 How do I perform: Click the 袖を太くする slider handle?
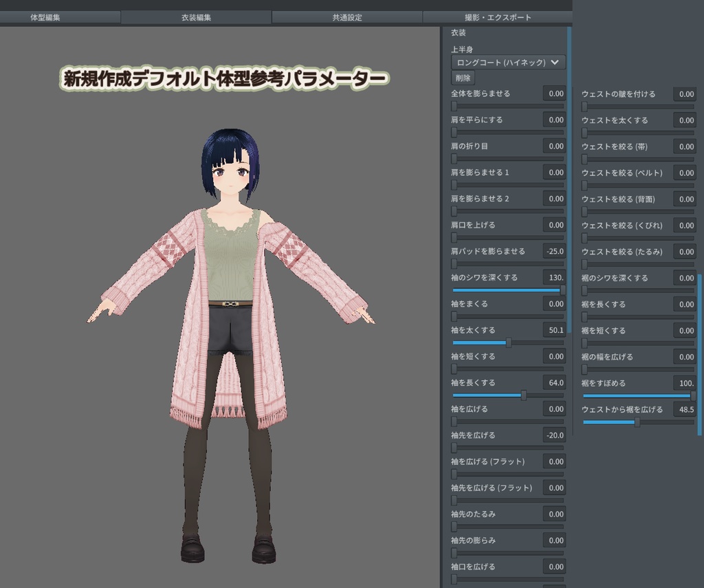pos(507,342)
